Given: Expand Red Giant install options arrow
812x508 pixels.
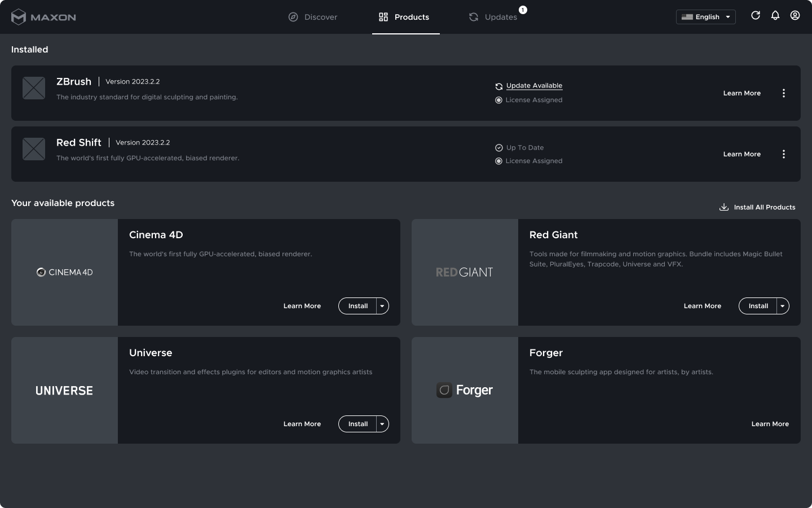Looking at the screenshot, I should tap(783, 306).
